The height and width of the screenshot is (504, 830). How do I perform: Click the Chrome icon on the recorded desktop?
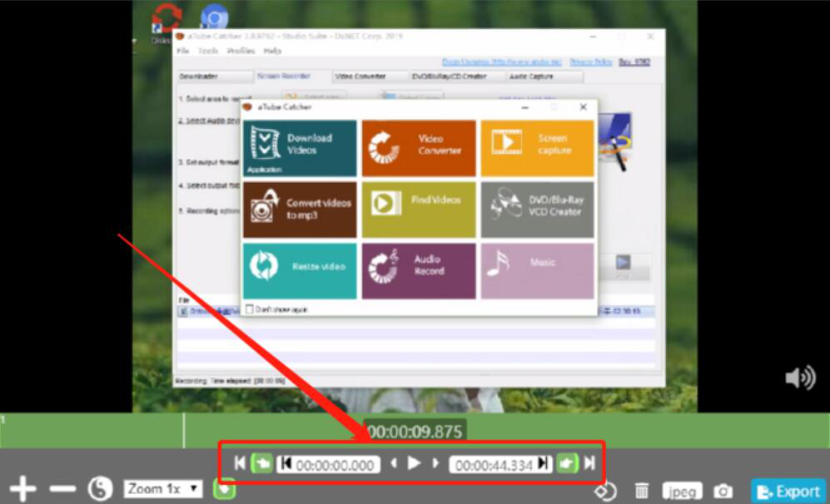tap(215, 17)
